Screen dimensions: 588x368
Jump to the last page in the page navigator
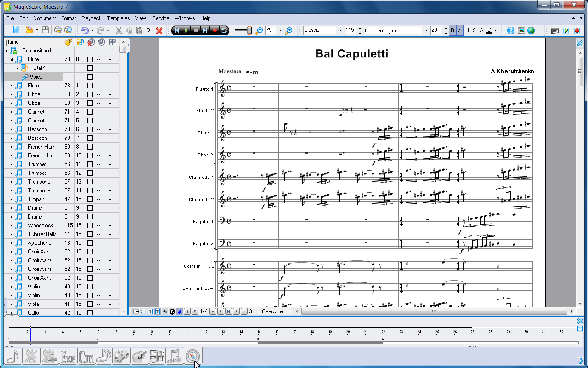point(228,311)
